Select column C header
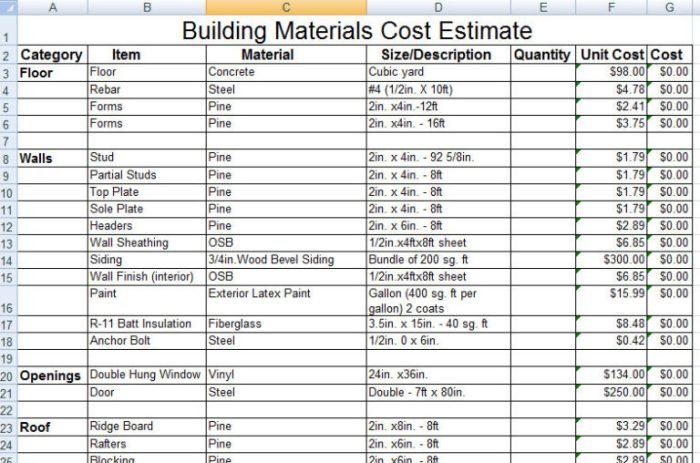This screenshot has height=463, width=700. pos(286,7)
